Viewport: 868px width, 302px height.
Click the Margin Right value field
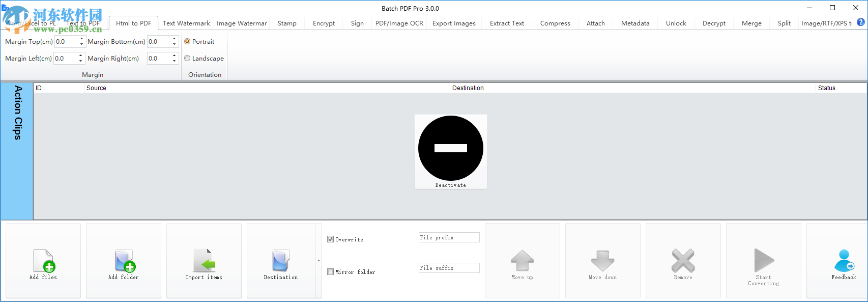click(159, 59)
